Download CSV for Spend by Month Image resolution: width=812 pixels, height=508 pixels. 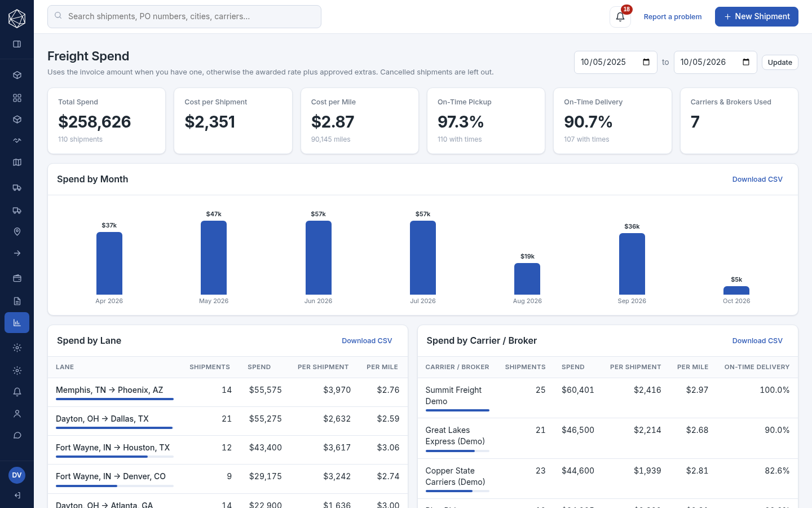coord(757,179)
